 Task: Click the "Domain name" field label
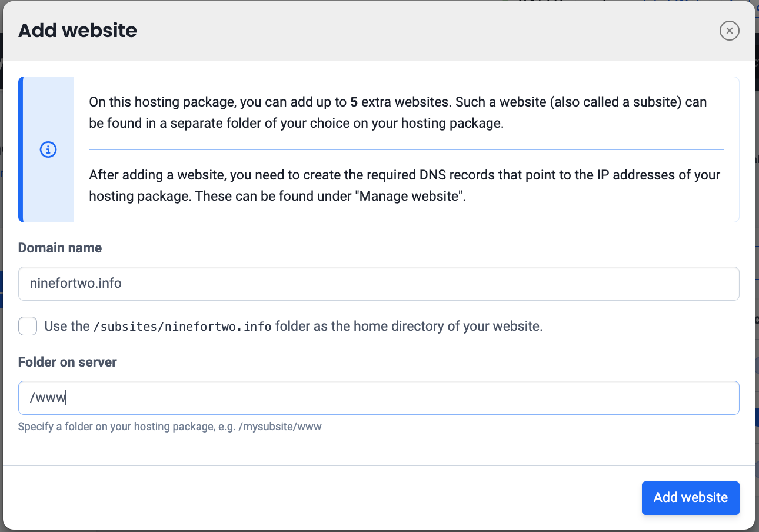[x=60, y=248]
